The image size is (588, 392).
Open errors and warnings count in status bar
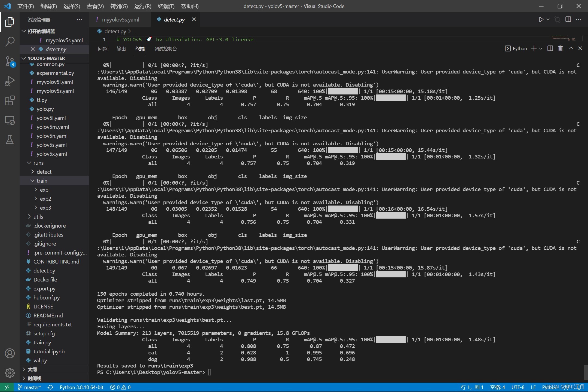(x=120, y=387)
